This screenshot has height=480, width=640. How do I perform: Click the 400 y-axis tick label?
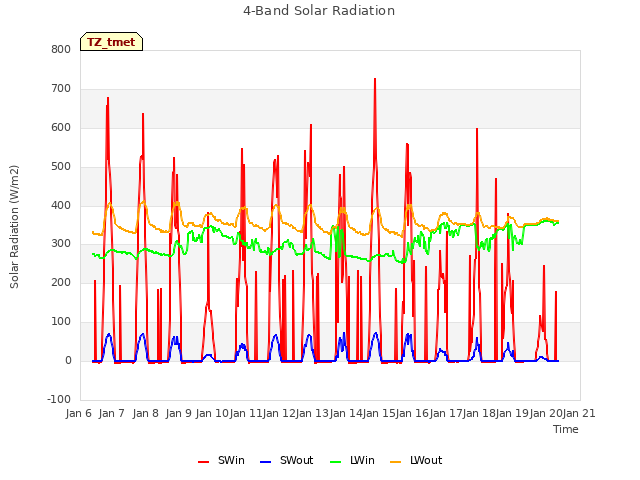point(61,205)
